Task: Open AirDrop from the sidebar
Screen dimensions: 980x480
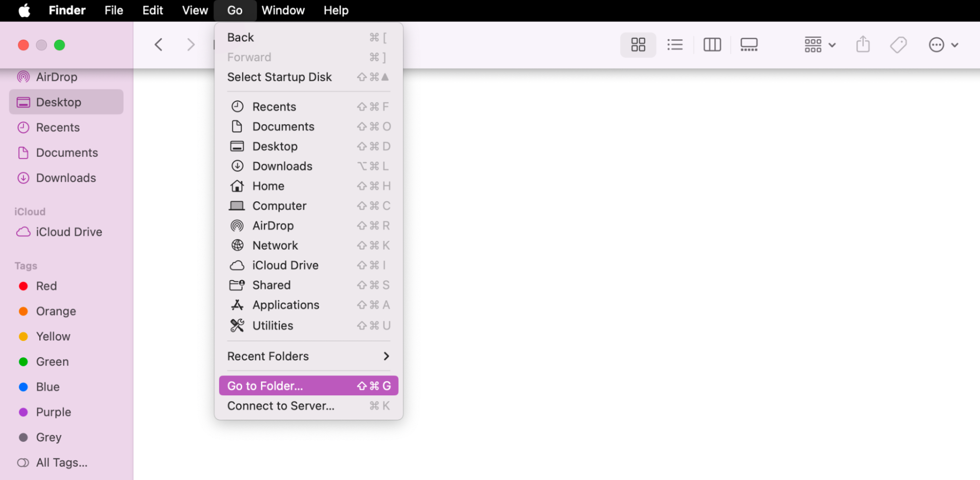Action: (x=57, y=76)
